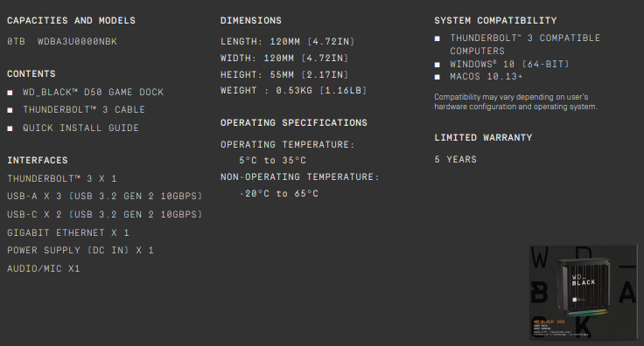Click the 'THUNDERBOLT 3 X 1' interface line
Viewport: 644px width, 346px height.
[x=62, y=179]
